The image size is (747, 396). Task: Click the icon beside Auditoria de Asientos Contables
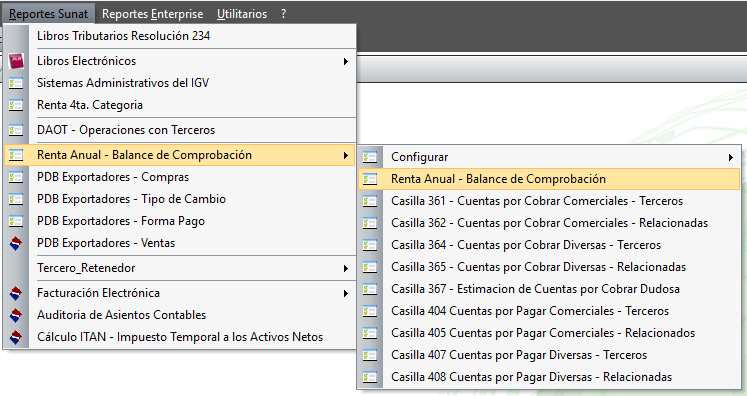pyautogui.click(x=16, y=315)
